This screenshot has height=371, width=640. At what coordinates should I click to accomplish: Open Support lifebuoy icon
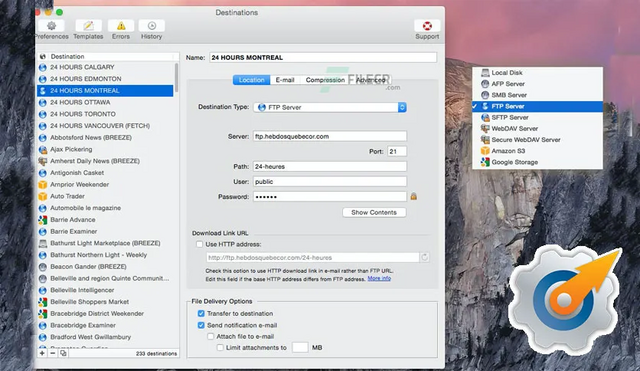click(x=427, y=26)
